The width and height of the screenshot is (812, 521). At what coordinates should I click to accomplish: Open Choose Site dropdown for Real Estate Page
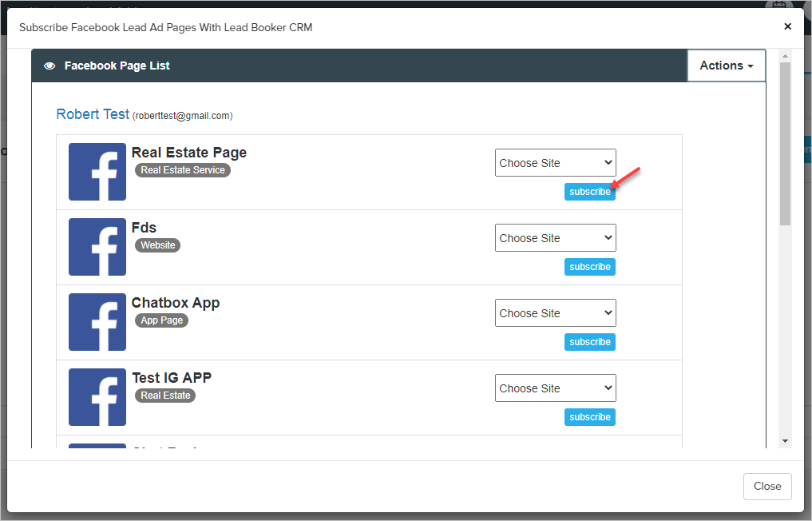click(556, 163)
